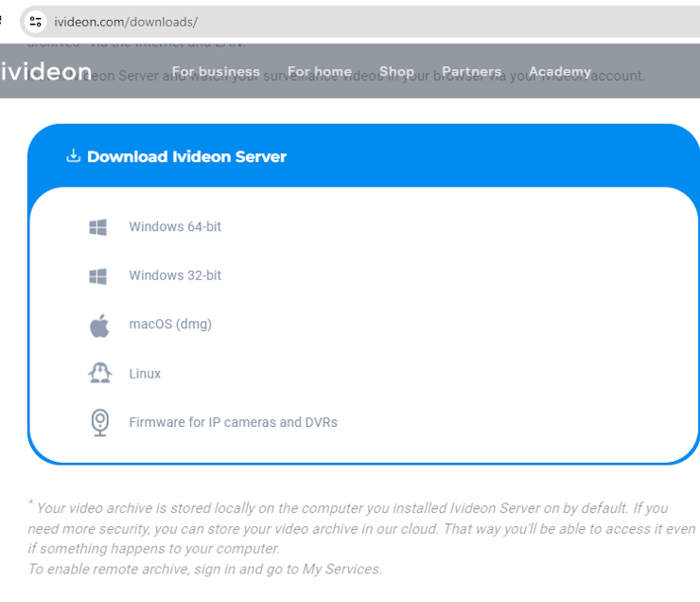This screenshot has width=700, height=602.
Task: Click the 'Your video archive is stored locally' footnote
Action: tap(361, 528)
